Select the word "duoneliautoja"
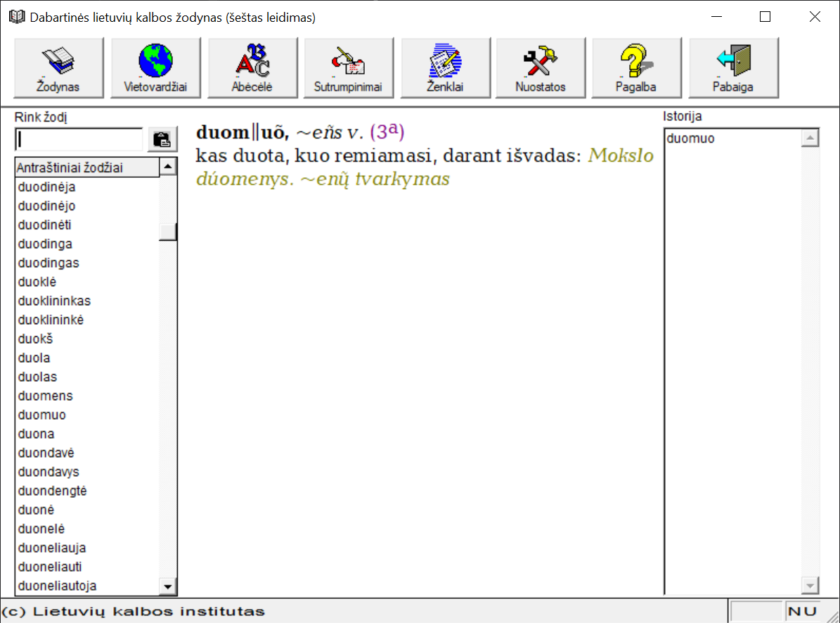This screenshot has width=840, height=623. pyautogui.click(x=58, y=586)
